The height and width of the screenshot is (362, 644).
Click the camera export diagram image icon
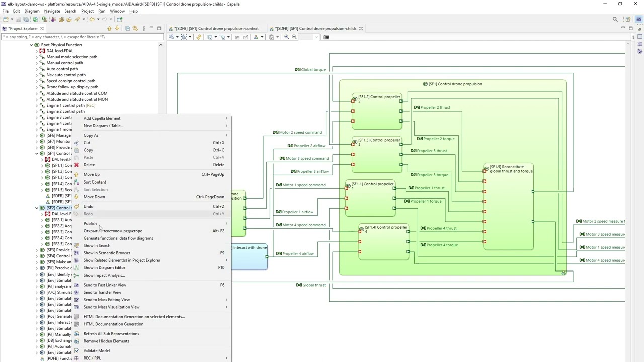326,37
